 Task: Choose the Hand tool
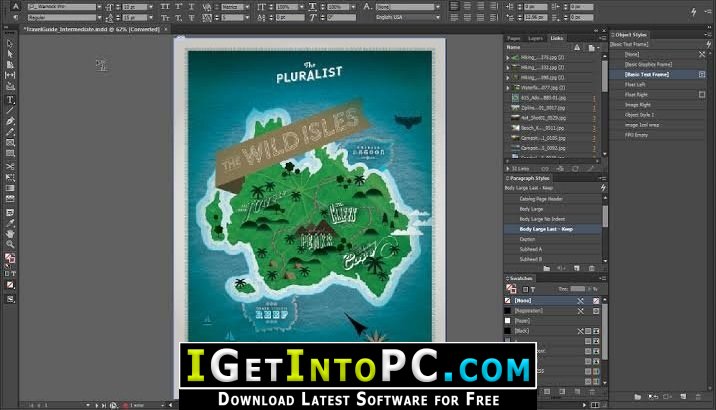[10, 233]
